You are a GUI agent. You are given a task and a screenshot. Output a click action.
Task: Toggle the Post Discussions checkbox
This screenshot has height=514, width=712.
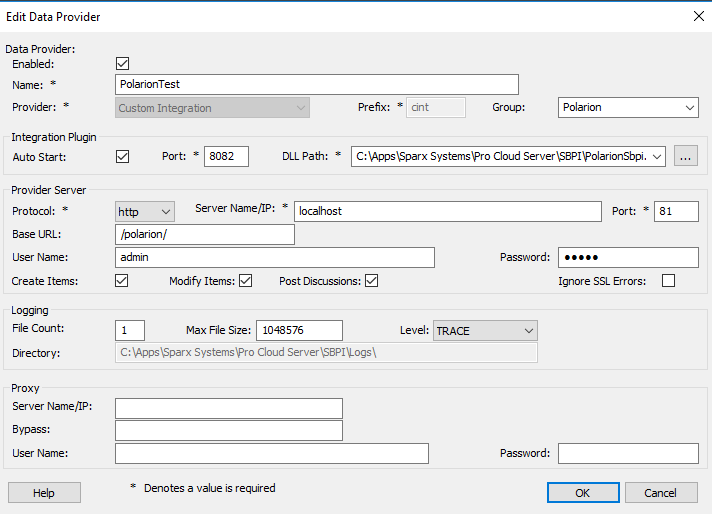(371, 281)
